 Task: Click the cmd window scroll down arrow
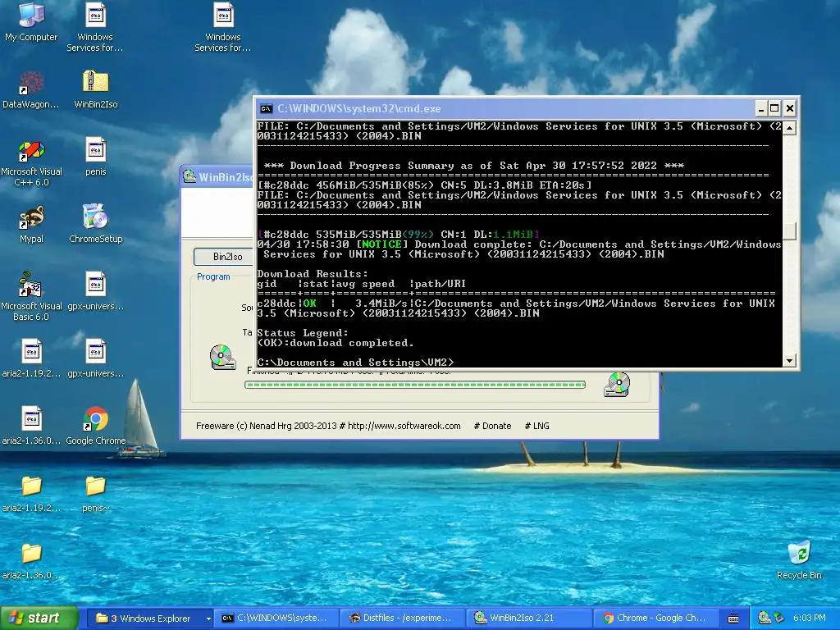point(789,361)
